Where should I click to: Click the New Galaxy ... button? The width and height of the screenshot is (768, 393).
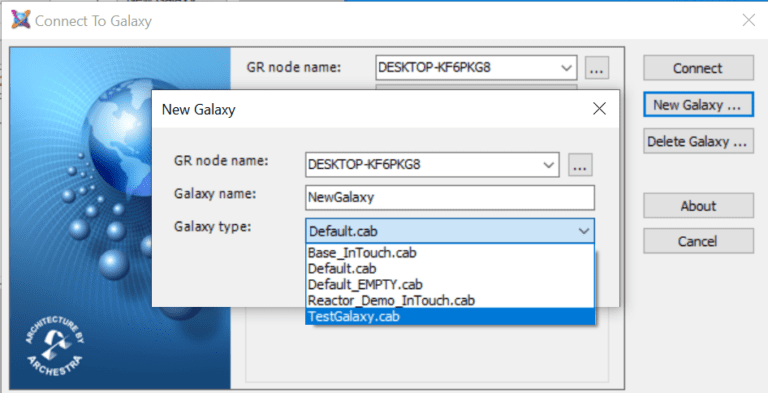[698, 104]
